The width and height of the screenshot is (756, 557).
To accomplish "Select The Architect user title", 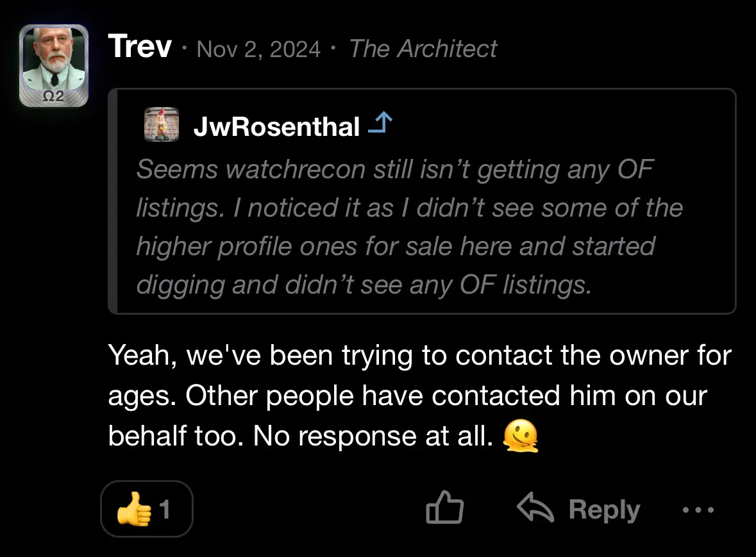I will [423, 49].
